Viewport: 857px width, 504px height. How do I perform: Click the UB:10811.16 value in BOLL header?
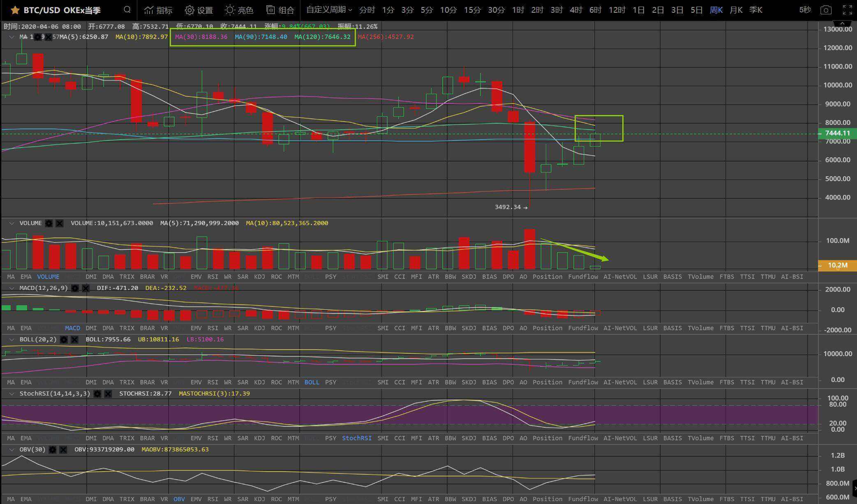[x=158, y=340]
